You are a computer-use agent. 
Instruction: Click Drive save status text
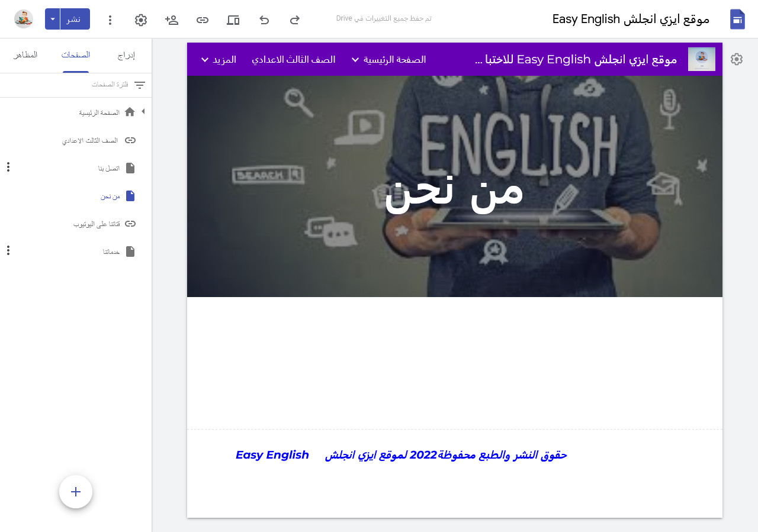384,18
